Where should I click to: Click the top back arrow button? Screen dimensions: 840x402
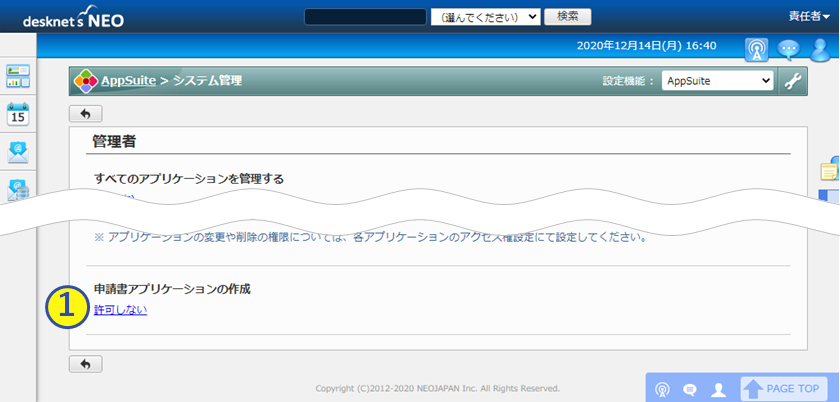tap(85, 114)
